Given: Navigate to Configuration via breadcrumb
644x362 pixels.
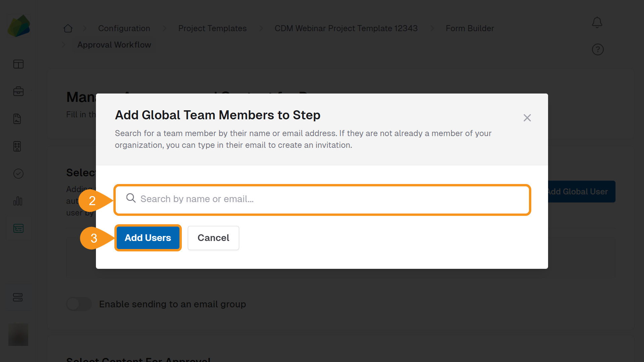Looking at the screenshot, I should (124, 28).
